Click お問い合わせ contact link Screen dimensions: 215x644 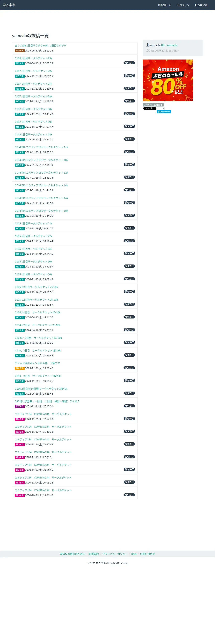point(147,554)
